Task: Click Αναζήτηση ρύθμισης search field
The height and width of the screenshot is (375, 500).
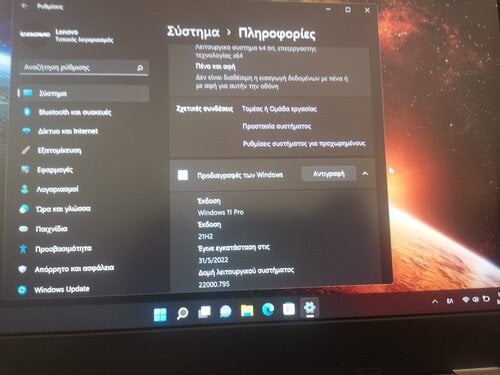Action: click(x=84, y=68)
